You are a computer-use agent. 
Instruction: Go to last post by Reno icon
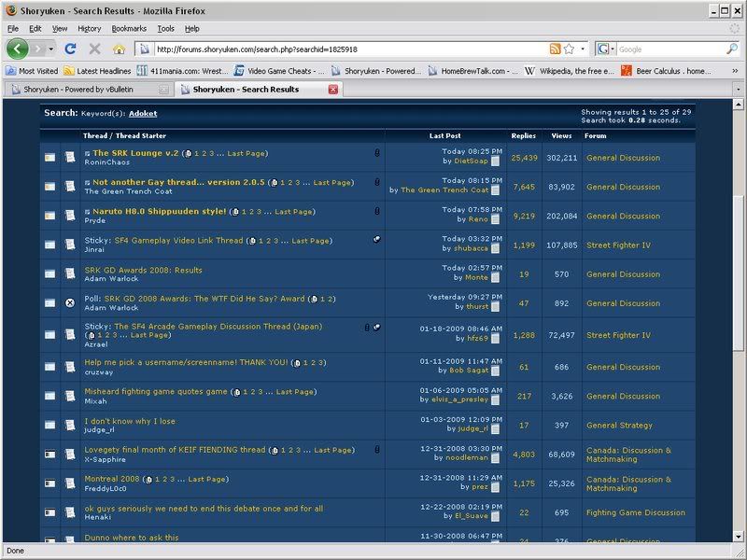click(496, 219)
